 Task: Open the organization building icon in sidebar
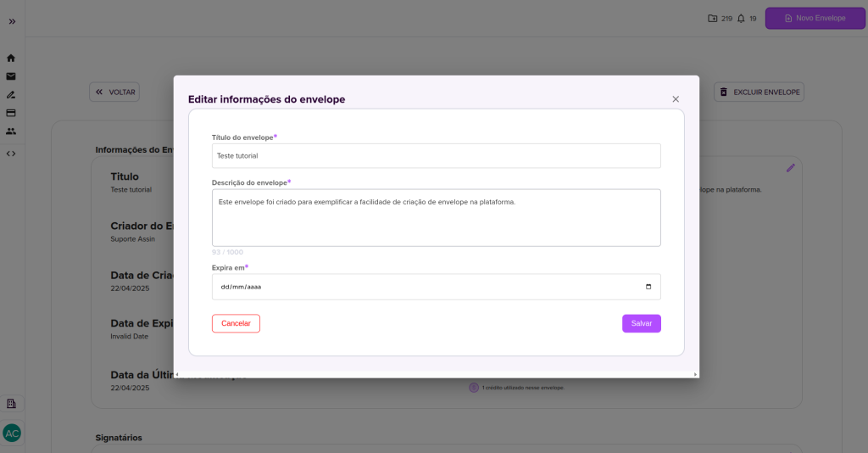11,404
